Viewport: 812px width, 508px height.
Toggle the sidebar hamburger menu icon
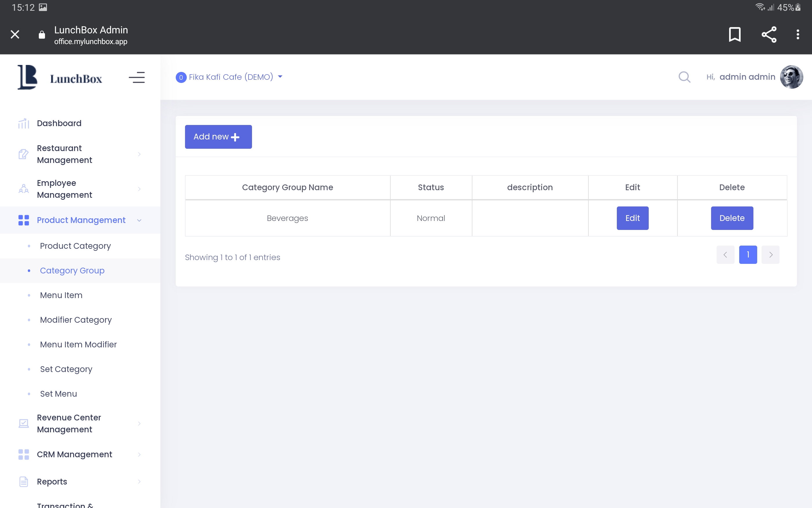tap(137, 78)
